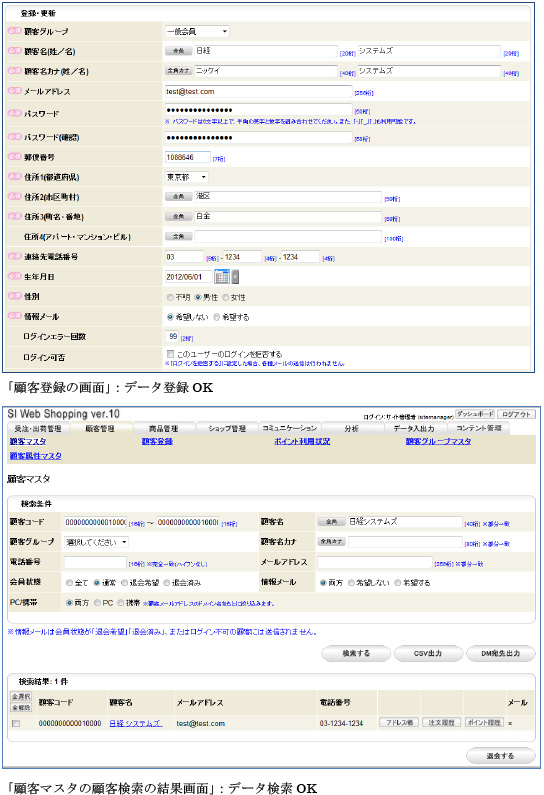Select 退会希望 for 会員状態
The width and height of the screenshot is (544, 795).
pyautogui.click(x=124, y=583)
